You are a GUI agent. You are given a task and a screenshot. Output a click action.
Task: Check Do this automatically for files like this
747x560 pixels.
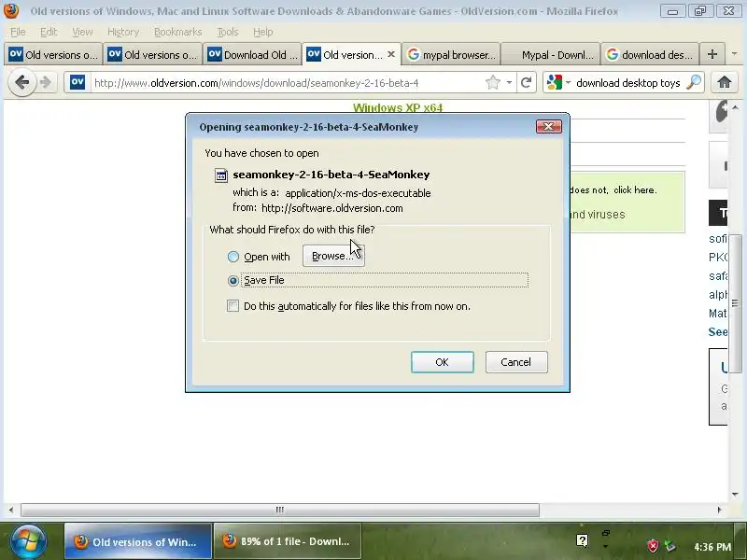pyautogui.click(x=233, y=306)
